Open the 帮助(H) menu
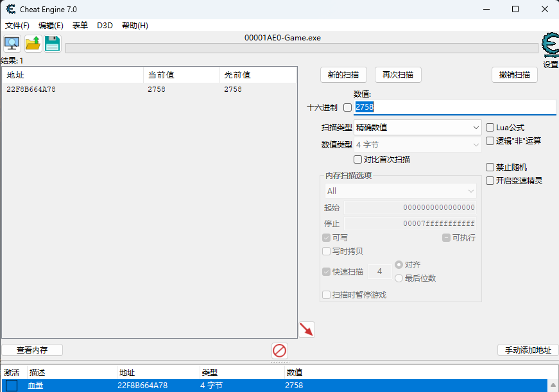This screenshot has height=392, width=559. tap(135, 25)
